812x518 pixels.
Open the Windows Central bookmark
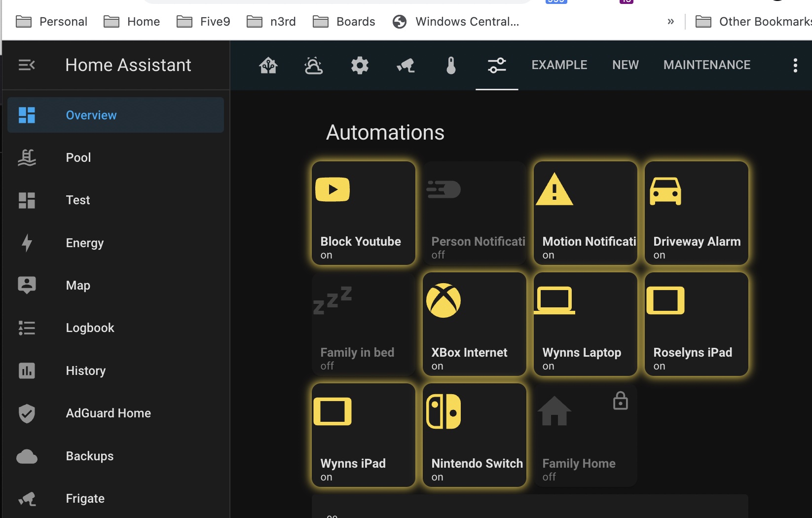coord(456,22)
